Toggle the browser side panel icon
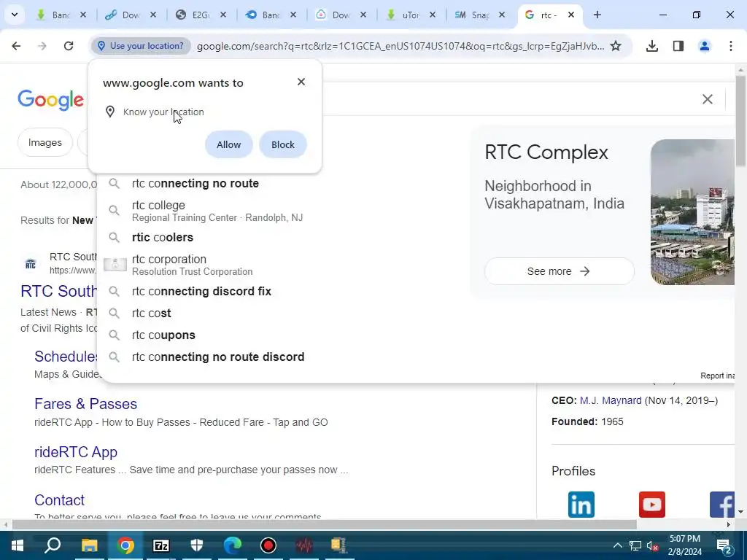 [x=678, y=46]
